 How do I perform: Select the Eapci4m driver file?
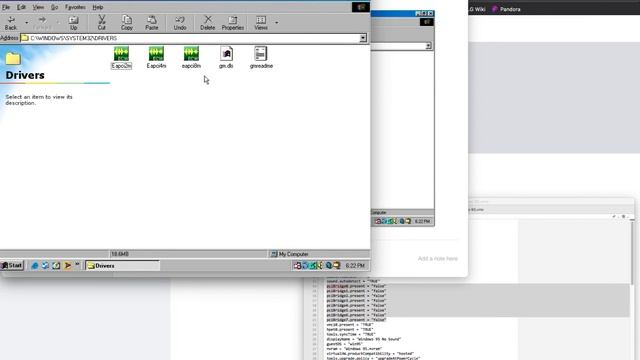coord(156,58)
